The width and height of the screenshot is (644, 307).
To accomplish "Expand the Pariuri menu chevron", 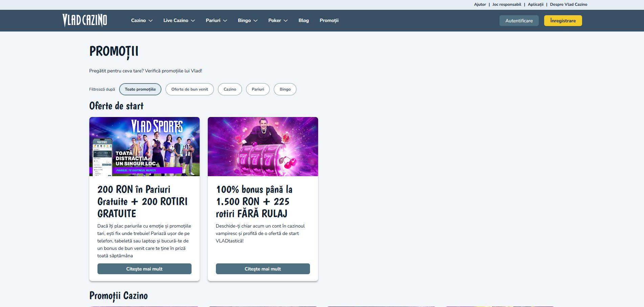I will click(225, 21).
